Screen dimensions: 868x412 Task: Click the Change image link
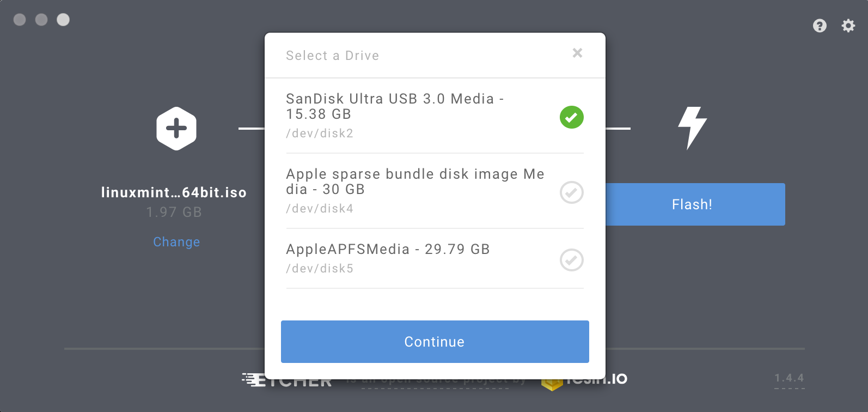[176, 242]
